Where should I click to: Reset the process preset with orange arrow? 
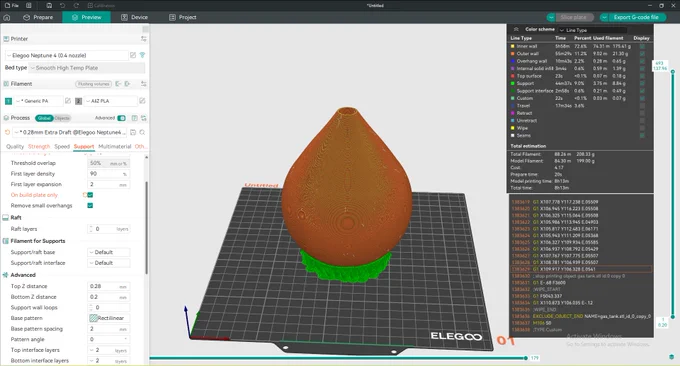(7, 132)
